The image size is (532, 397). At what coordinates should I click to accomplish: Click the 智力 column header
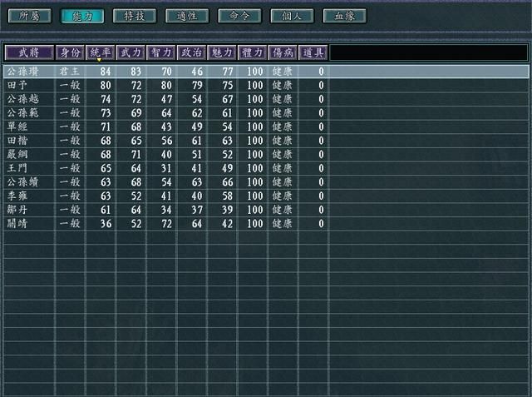[x=161, y=52]
